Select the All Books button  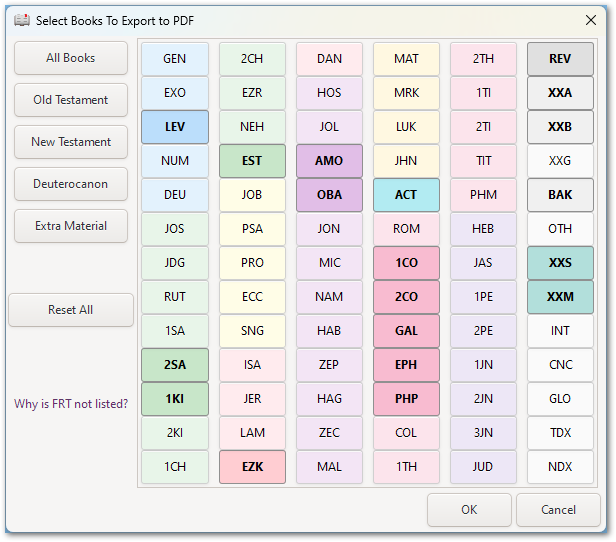[x=71, y=58]
